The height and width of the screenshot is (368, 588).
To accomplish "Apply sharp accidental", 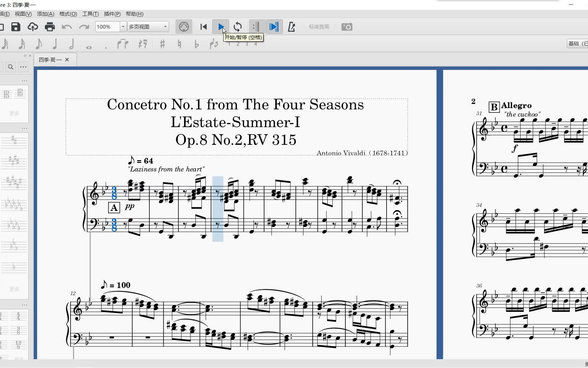I will pos(162,44).
